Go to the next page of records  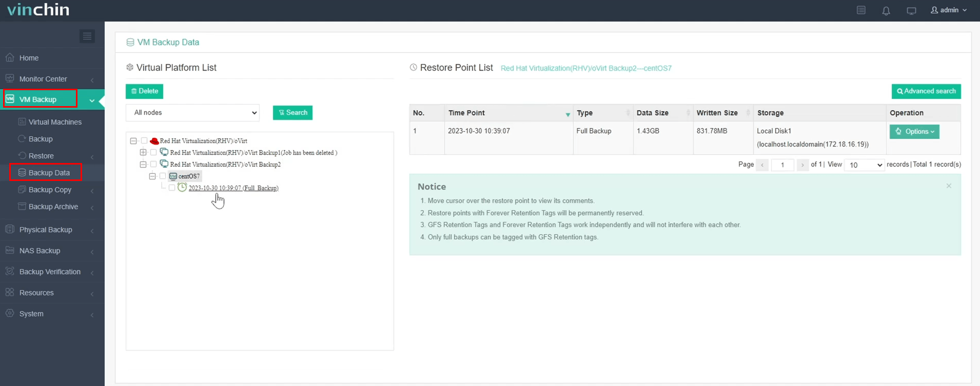(802, 165)
